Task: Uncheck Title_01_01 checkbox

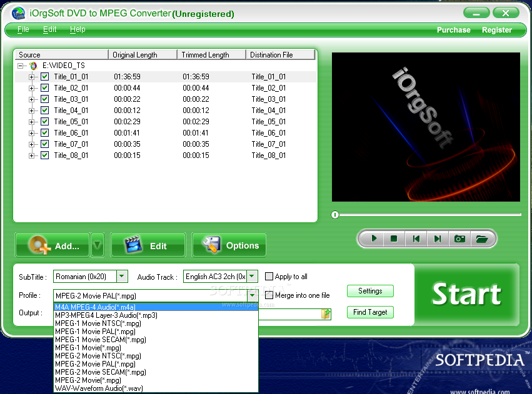Action: coord(44,77)
